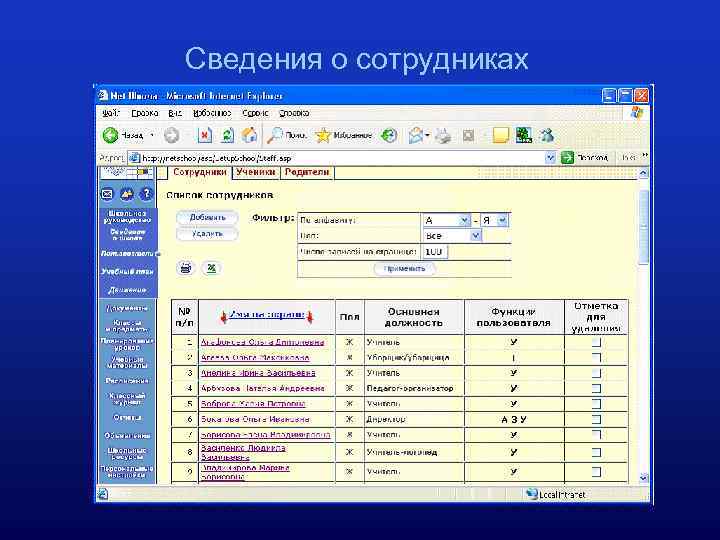Click the grey Forward arrow in toolbar

click(x=172, y=135)
